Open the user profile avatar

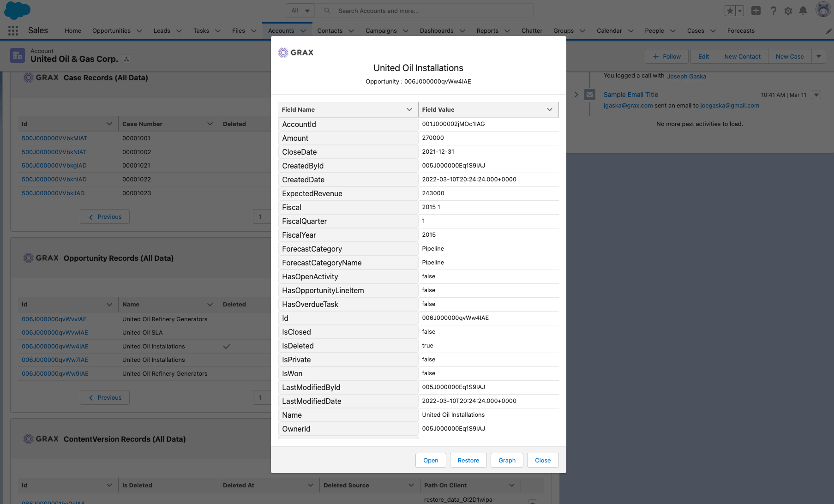[823, 10]
